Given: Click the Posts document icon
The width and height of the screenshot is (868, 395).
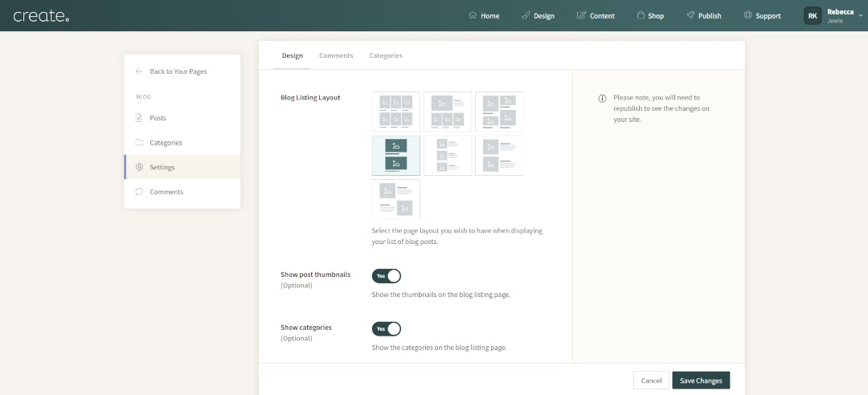Looking at the screenshot, I should pyautogui.click(x=139, y=118).
